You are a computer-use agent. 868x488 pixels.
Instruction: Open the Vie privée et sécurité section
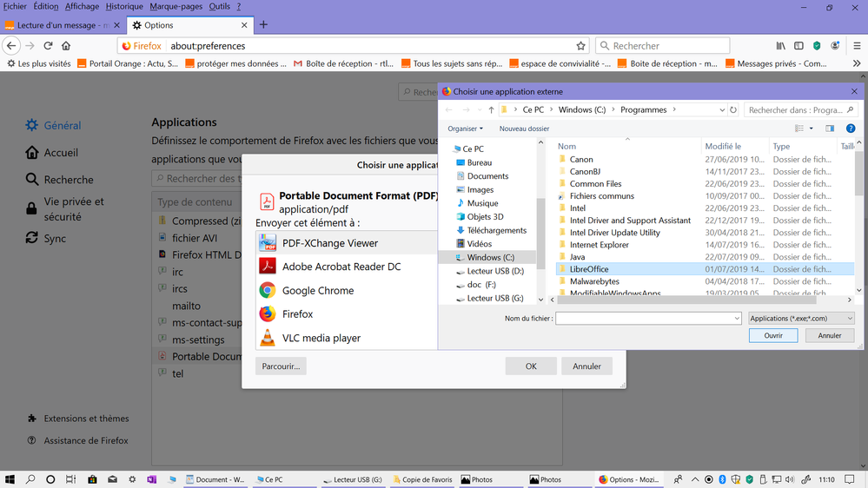click(x=64, y=209)
